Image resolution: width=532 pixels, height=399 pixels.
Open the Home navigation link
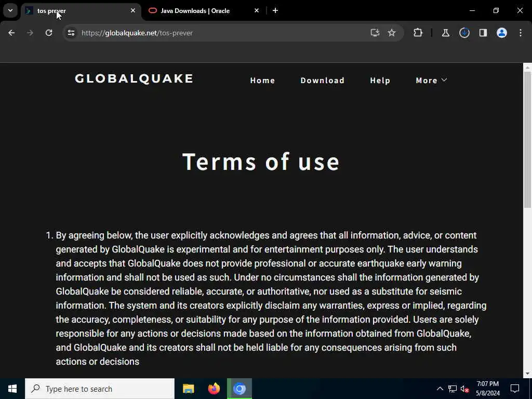(262, 81)
